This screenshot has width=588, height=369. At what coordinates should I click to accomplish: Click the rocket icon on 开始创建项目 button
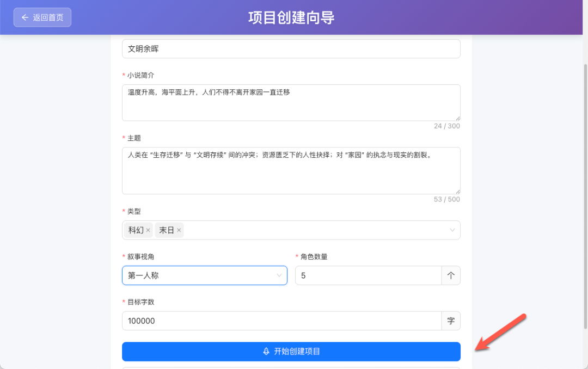pos(265,352)
